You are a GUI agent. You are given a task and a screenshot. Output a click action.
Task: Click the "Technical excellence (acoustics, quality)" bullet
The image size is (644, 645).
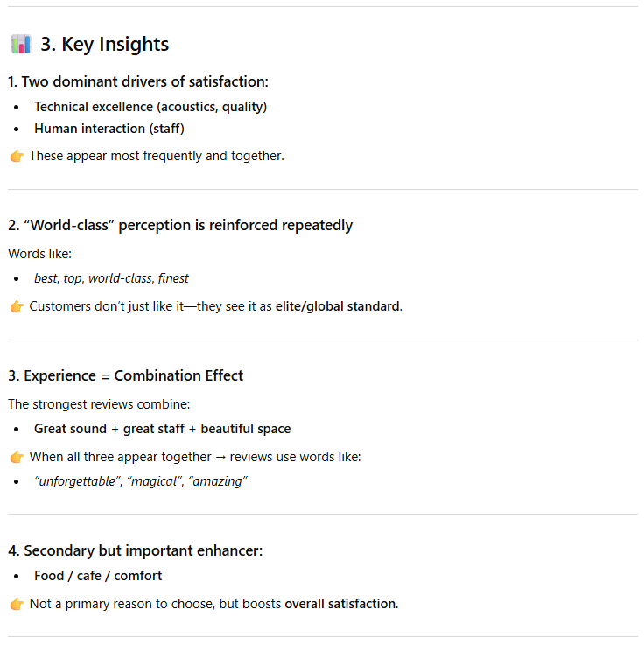tap(150, 107)
